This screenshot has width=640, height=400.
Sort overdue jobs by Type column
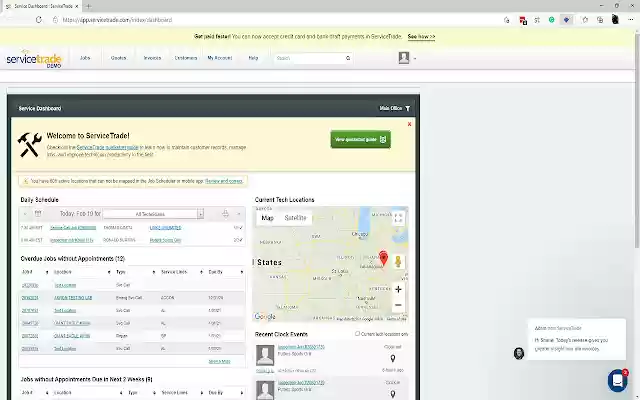[136, 272]
